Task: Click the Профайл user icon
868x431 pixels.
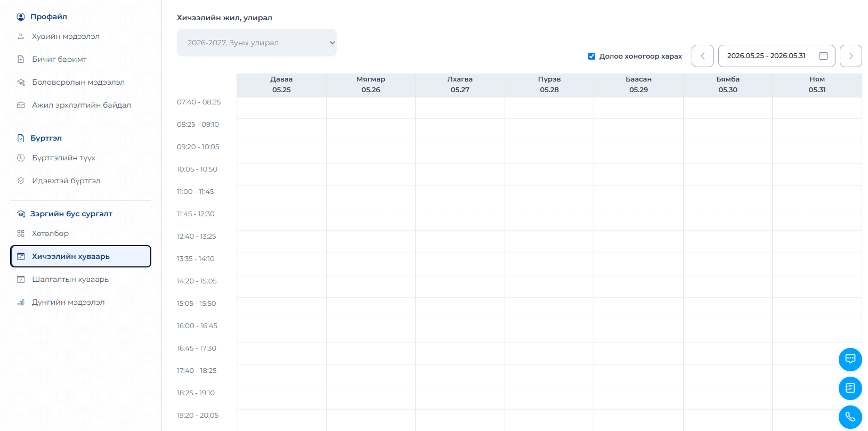Action: [x=21, y=17]
